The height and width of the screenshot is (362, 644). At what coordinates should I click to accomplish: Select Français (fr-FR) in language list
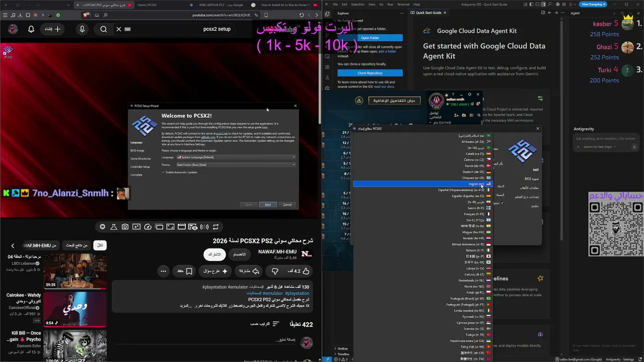click(x=423, y=214)
